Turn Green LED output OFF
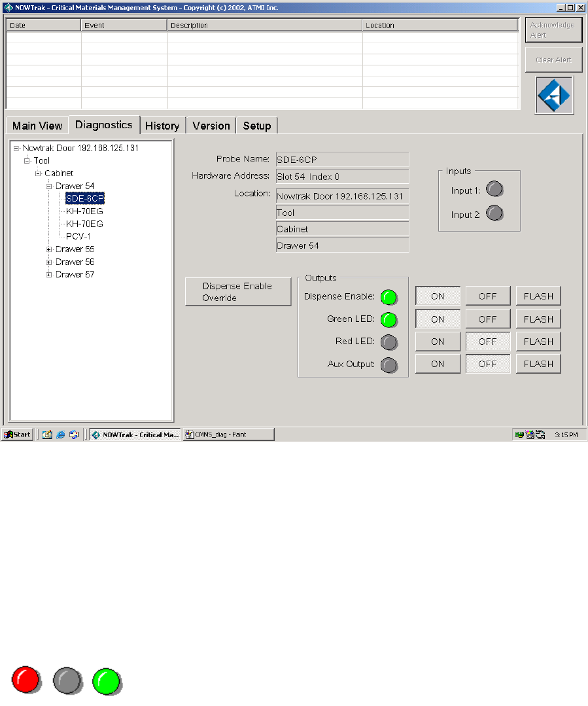Image resolution: width=588 pixels, height=706 pixels. (487, 319)
